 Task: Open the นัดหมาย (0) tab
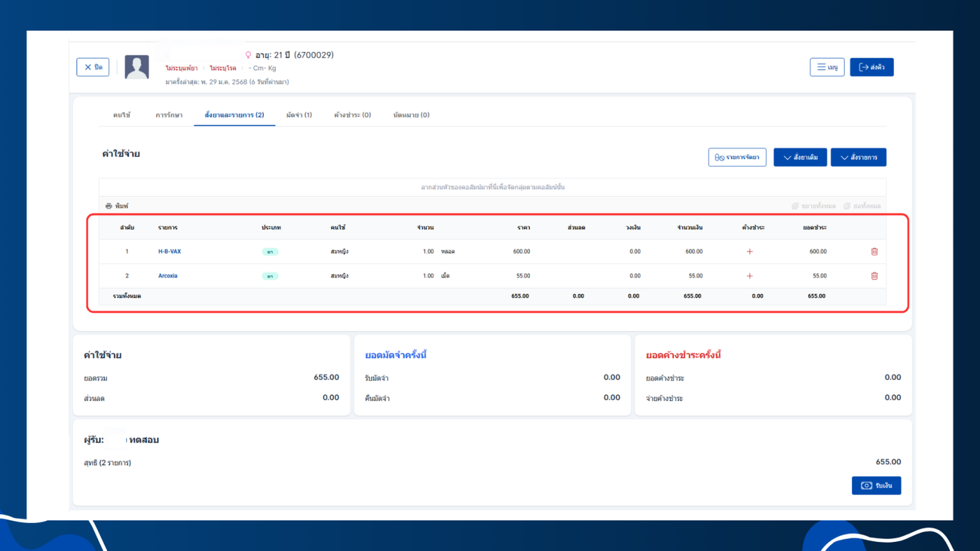tap(411, 115)
